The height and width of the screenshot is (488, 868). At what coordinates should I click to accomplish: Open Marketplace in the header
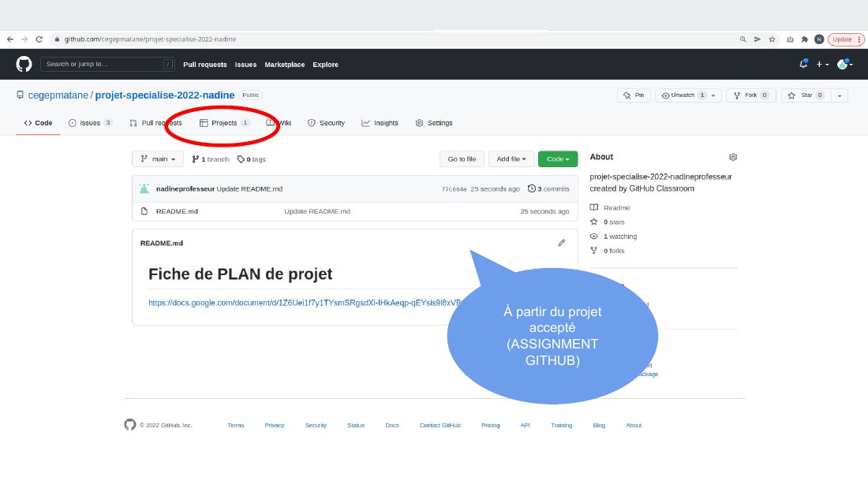285,65
